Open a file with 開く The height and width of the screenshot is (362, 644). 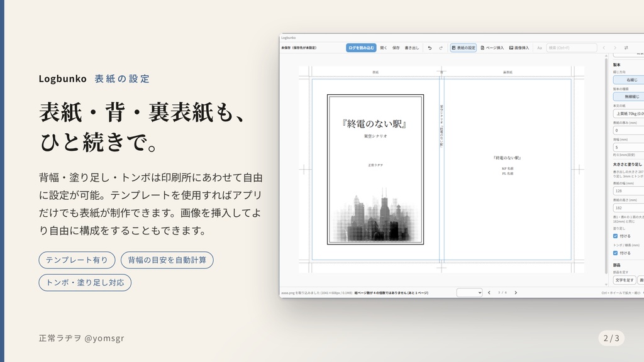[x=383, y=48]
